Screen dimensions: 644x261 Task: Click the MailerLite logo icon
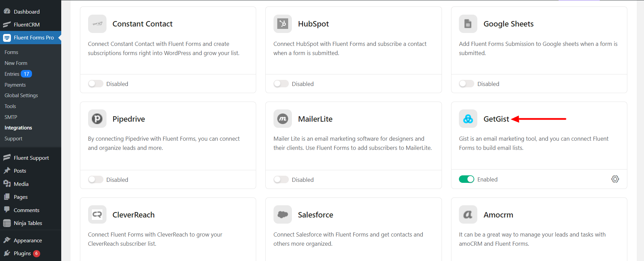283,119
